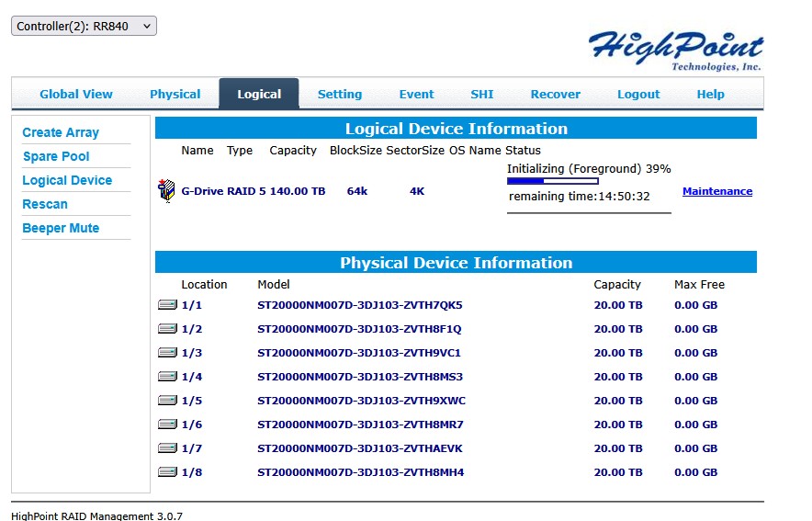Image resolution: width=812 pixels, height=521 pixels.
Task: Open the SHI tab
Action: pyautogui.click(x=482, y=95)
